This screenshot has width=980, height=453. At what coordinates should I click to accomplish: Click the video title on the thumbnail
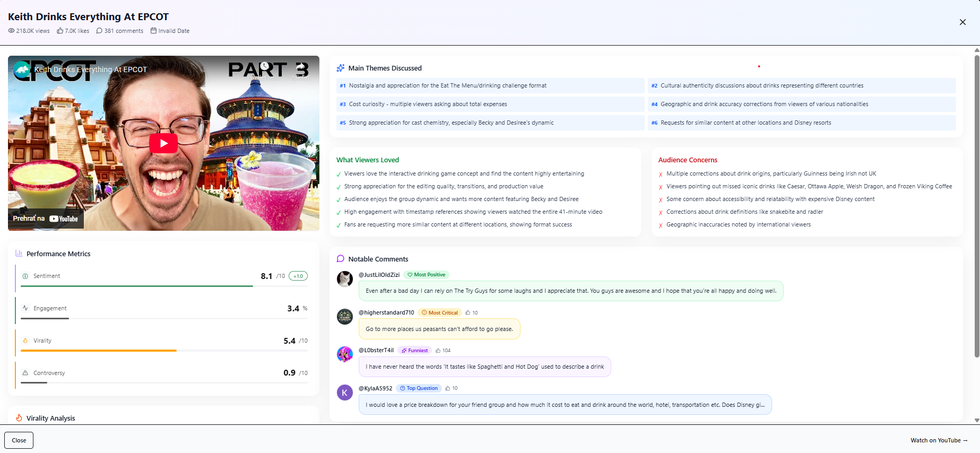pyautogui.click(x=91, y=69)
